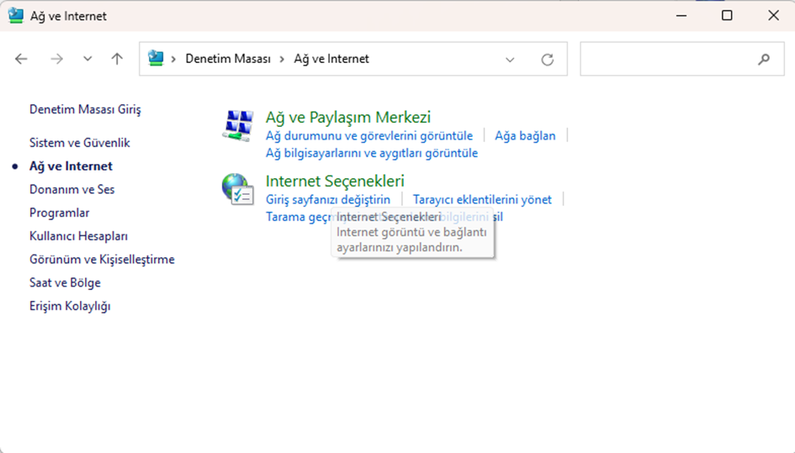Open Sistem ve Güvenlik category
The height and width of the screenshot is (453, 795).
point(80,143)
